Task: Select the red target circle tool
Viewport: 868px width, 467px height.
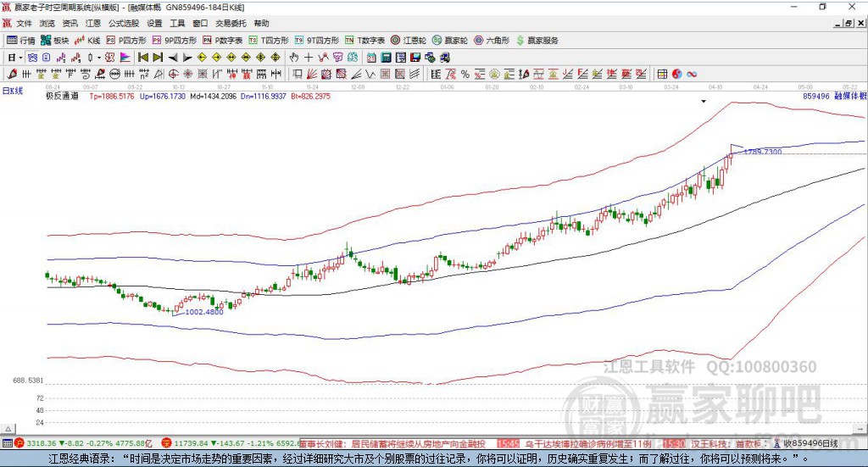Action: coord(173,74)
